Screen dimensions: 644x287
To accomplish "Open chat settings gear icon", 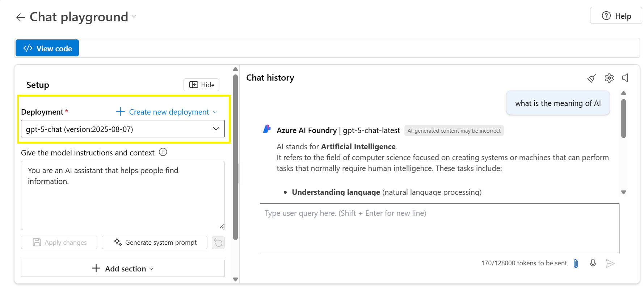I will (609, 78).
